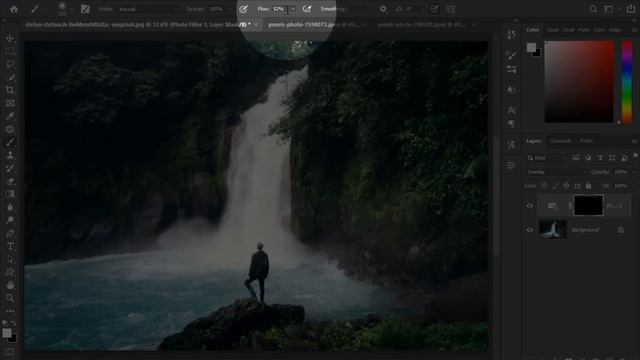Toggle airbrush-style build-up button

pyautogui.click(x=307, y=9)
